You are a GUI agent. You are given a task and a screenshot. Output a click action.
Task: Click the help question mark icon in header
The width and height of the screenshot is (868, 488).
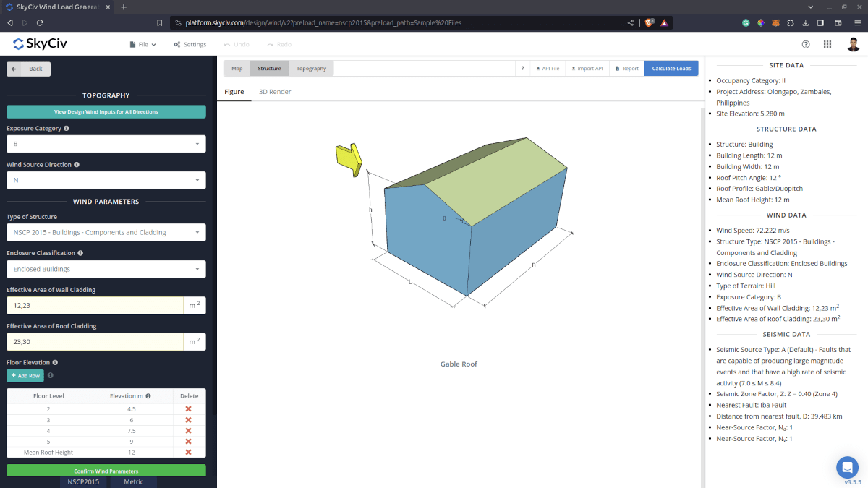(806, 44)
